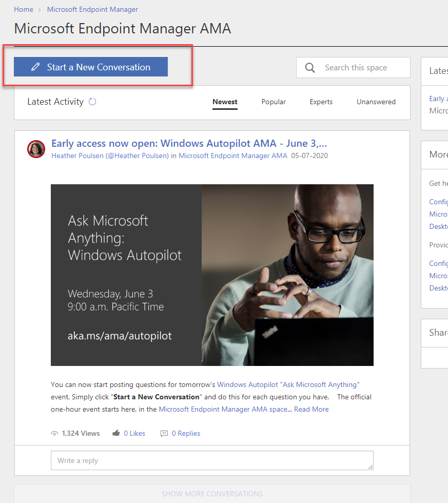Select the Newest tab
Screen dimensions: 448x503
[225, 102]
